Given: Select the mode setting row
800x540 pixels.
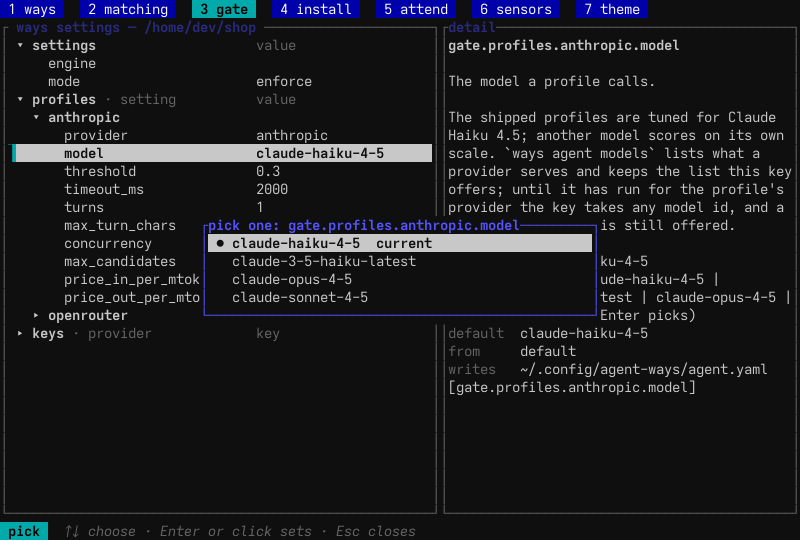Looking at the screenshot, I should pos(222,81).
